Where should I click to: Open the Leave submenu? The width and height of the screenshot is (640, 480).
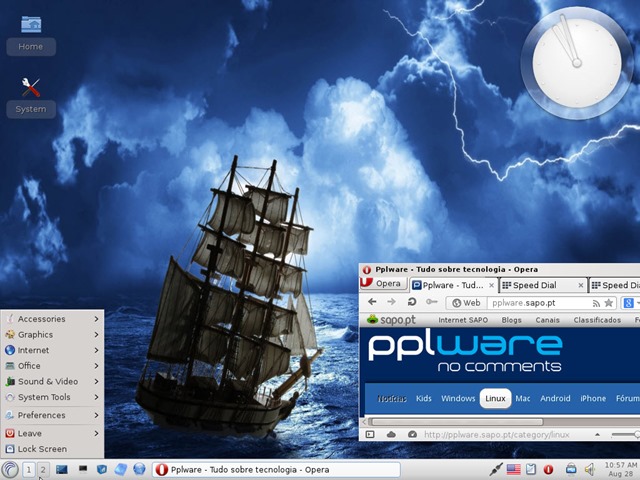pyautogui.click(x=52, y=433)
